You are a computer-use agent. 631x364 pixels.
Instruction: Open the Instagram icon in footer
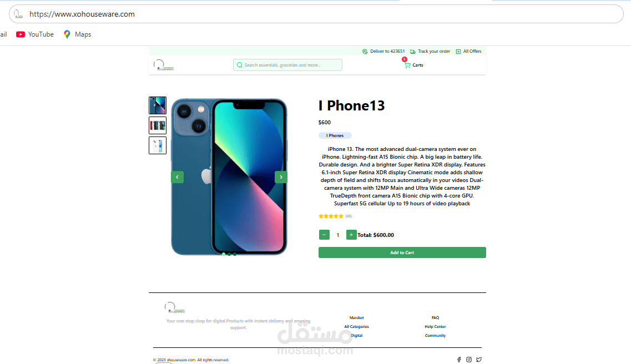[469, 360]
